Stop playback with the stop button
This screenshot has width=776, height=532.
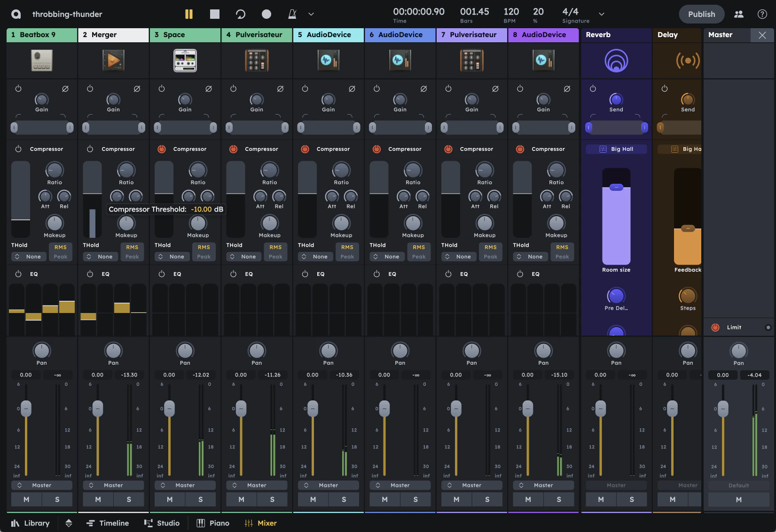(214, 14)
